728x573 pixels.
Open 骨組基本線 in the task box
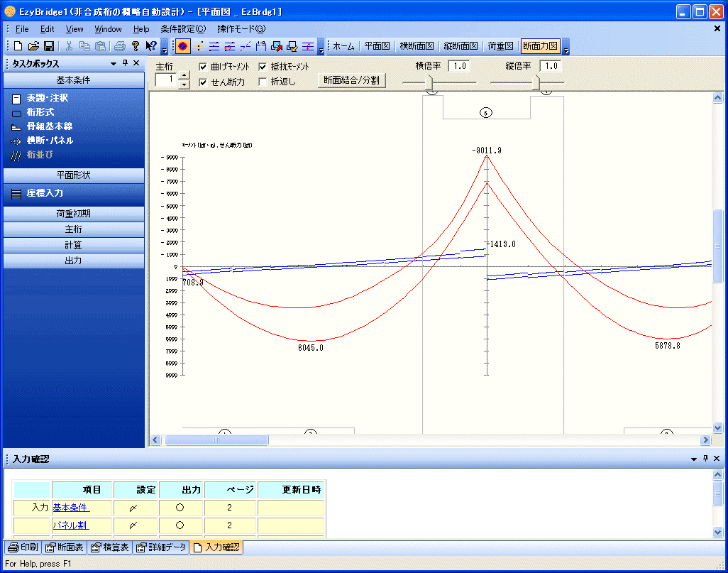point(49,126)
